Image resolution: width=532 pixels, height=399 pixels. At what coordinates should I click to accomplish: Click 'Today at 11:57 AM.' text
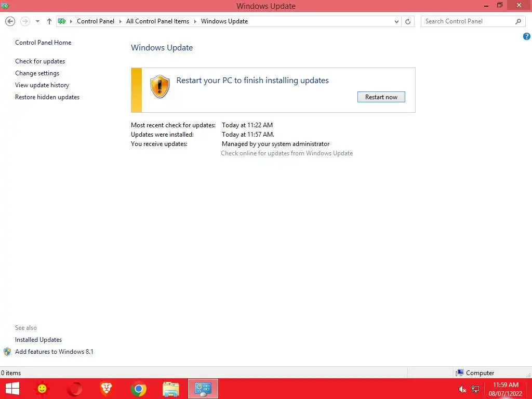click(248, 135)
